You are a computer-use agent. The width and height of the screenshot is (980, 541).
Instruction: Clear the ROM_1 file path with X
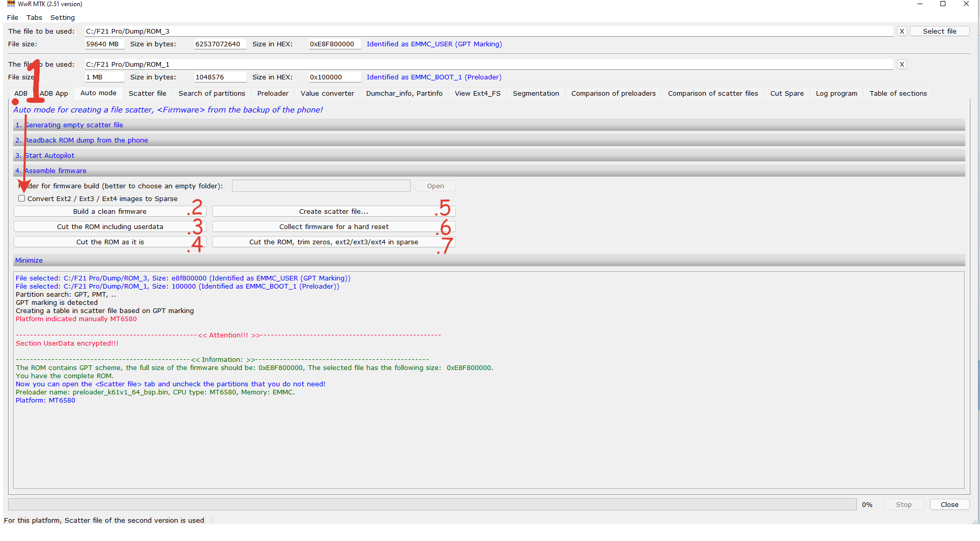tap(902, 64)
